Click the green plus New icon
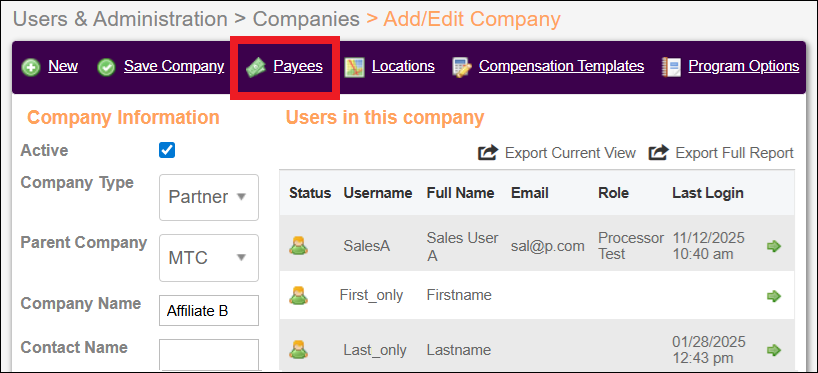 coord(31,67)
